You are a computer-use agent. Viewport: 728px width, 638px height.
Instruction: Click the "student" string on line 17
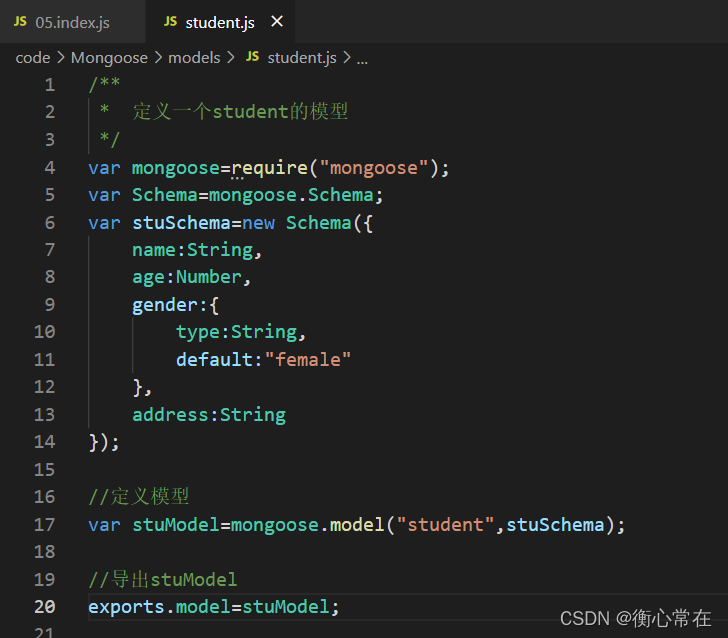[445, 525]
